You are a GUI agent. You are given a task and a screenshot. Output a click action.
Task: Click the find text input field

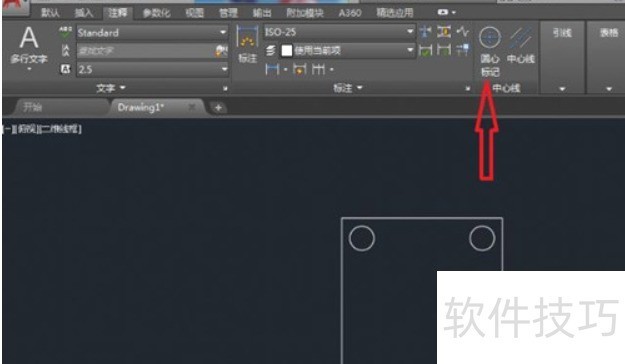click(145, 51)
